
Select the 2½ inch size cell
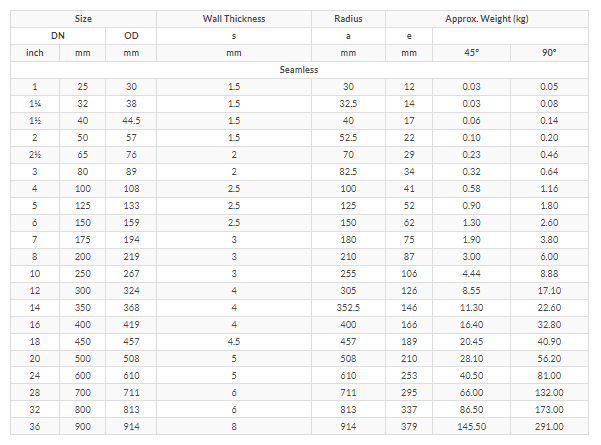coord(35,155)
